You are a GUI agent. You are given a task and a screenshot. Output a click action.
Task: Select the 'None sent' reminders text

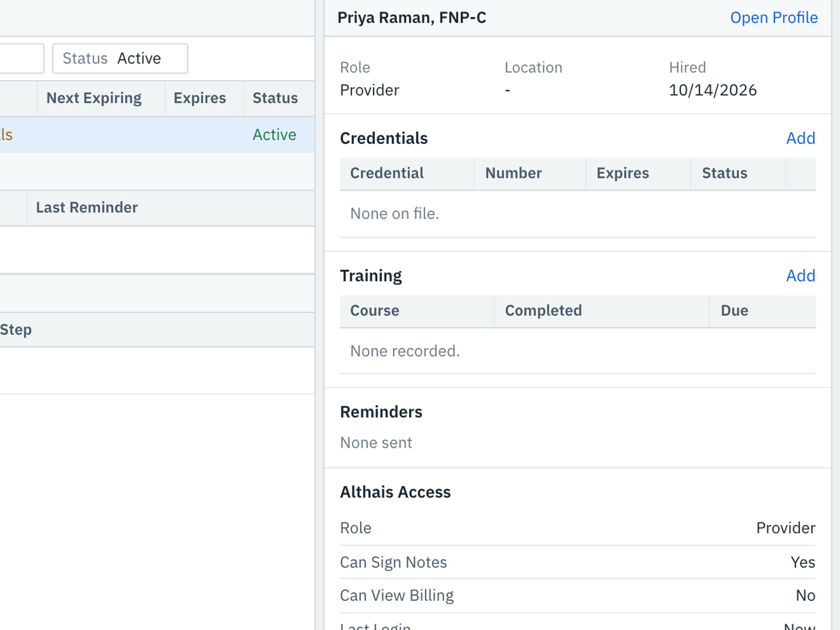pos(376,443)
